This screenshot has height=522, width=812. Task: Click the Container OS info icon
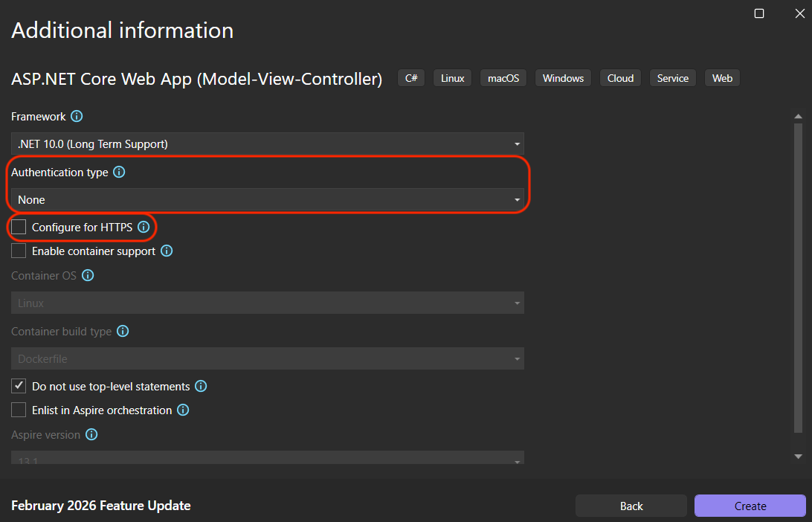88,276
